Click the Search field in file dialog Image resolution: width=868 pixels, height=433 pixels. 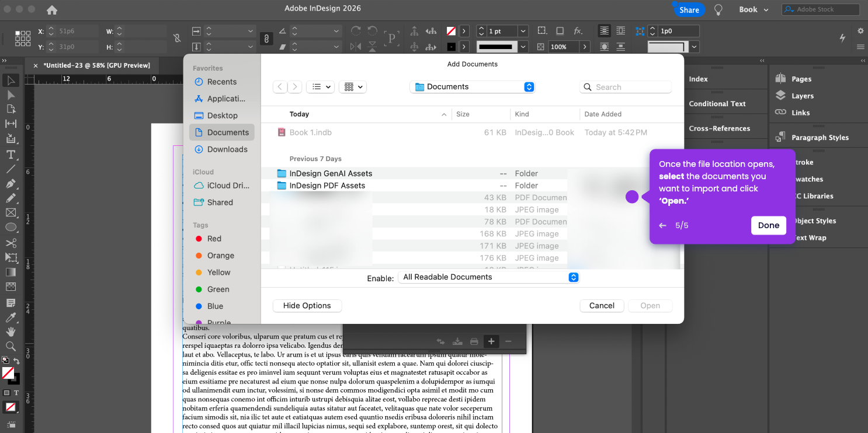tap(626, 87)
